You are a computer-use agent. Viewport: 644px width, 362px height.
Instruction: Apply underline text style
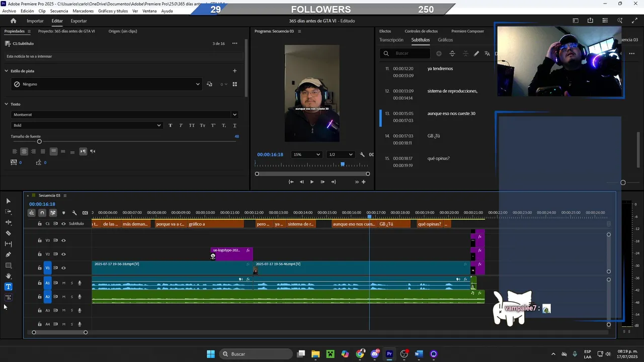click(234, 125)
